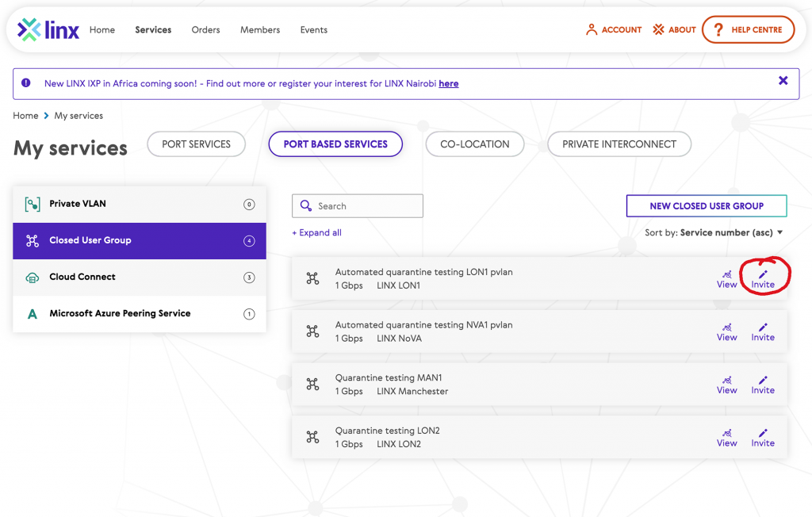Click the Cloud Connect count badge
The height and width of the screenshot is (517, 812).
249,278
